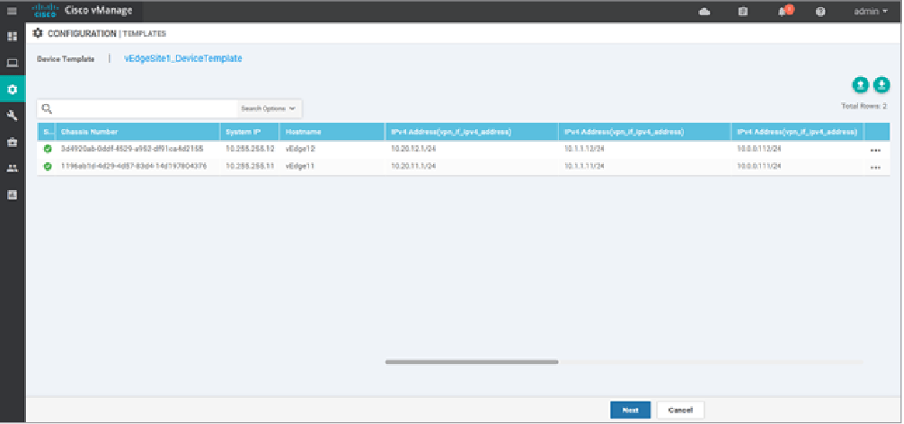This screenshot has width=904, height=424.
Task: Click the Next button
Action: (x=630, y=410)
